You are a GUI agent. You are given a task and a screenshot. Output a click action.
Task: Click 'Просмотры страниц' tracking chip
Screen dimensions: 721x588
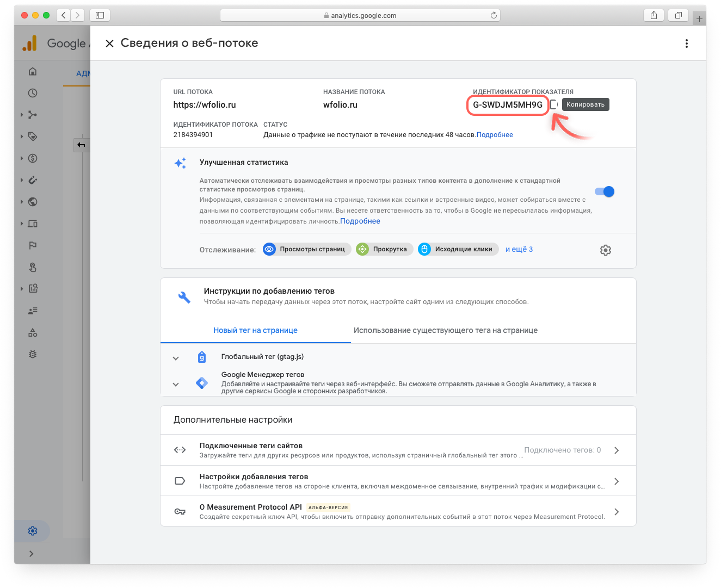307,249
